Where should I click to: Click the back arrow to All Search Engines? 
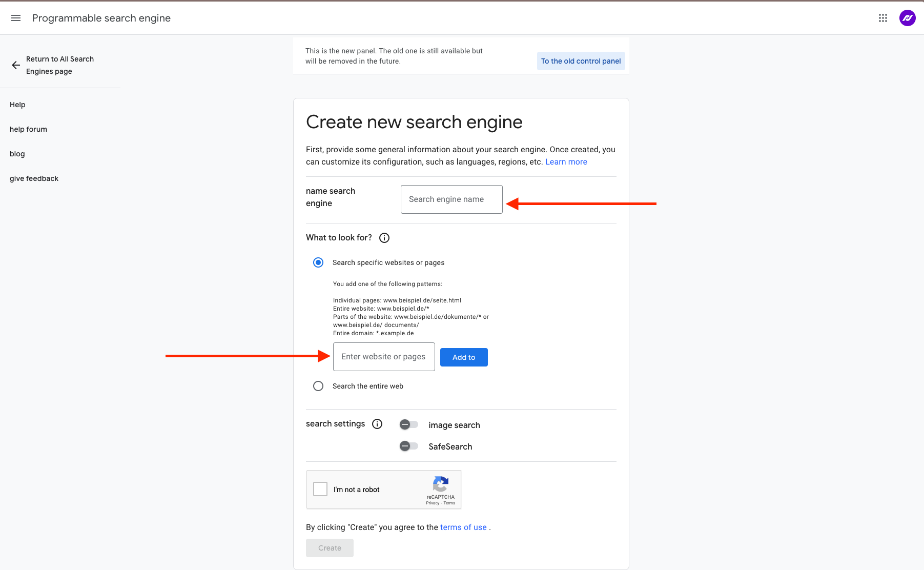point(16,65)
